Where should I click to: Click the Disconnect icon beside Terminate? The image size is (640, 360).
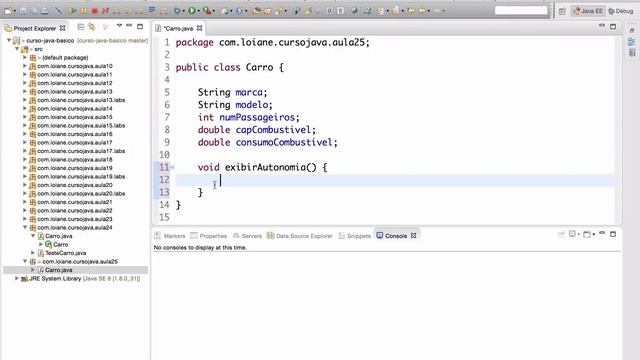(105, 11)
